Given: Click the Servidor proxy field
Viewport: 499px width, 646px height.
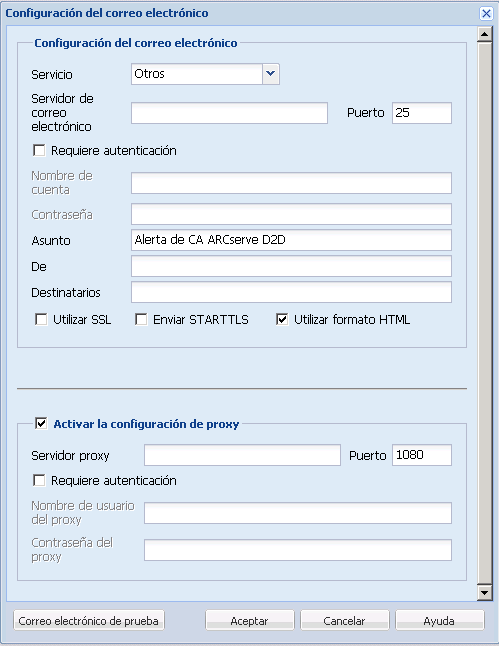Looking at the screenshot, I should pos(242,455).
